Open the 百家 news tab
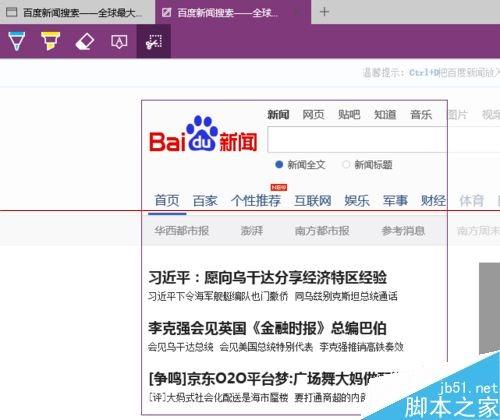 click(205, 201)
